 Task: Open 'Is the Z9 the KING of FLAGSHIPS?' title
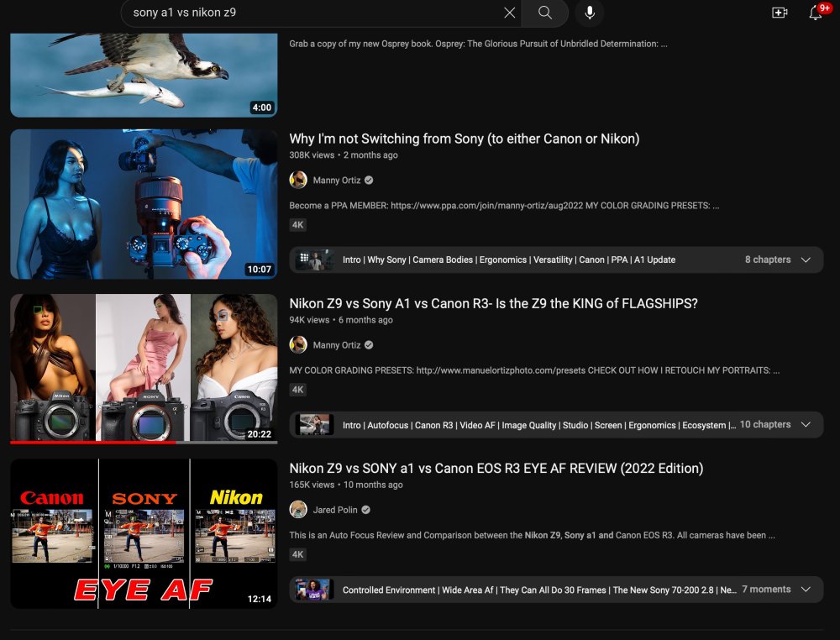pyautogui.click(x=493, y=304)
